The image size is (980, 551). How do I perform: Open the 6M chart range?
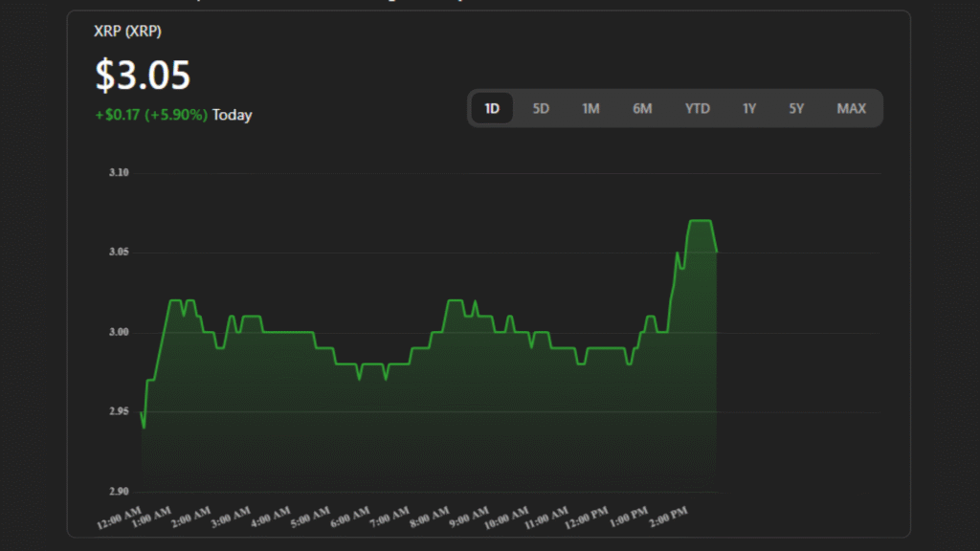point(642,109)
